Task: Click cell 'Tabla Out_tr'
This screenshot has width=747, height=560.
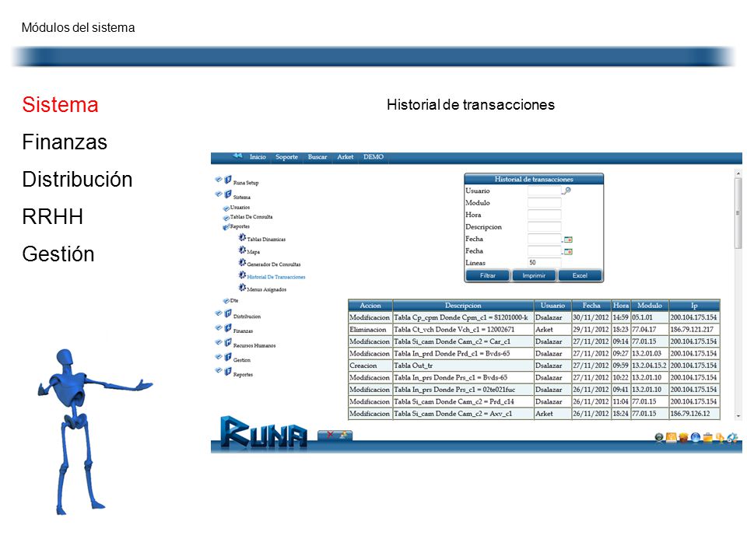Action: pos(462,366)
